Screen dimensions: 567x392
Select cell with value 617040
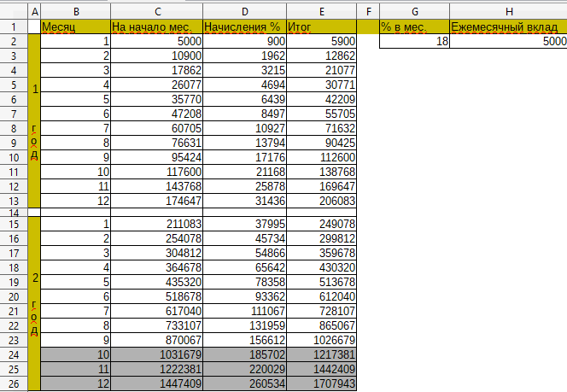157,311
